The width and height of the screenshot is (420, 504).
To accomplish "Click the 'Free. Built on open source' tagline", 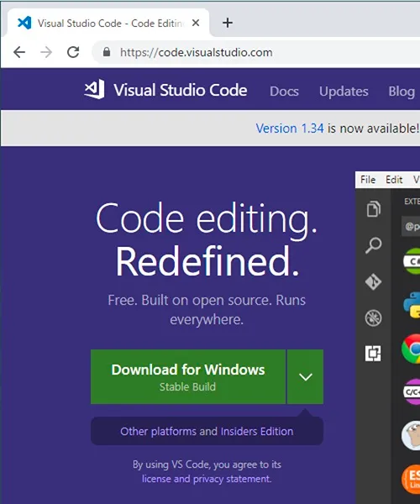I will click(x=207, y=309).
